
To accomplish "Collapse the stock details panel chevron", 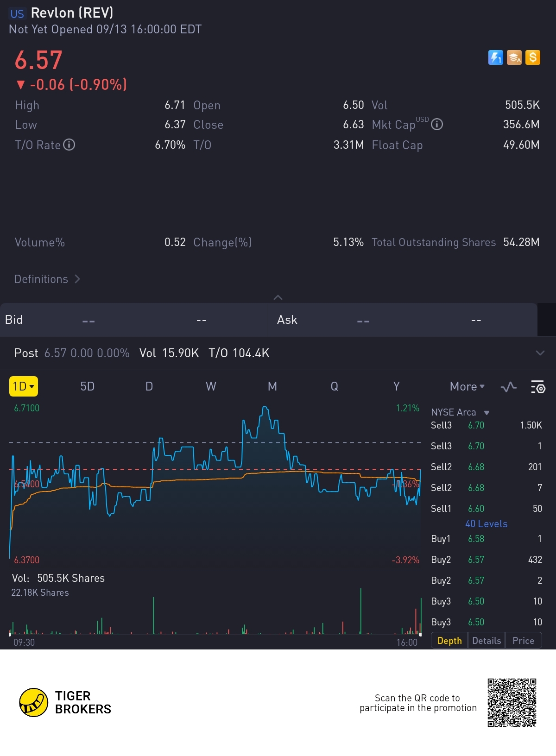I will tap(278, 297).
